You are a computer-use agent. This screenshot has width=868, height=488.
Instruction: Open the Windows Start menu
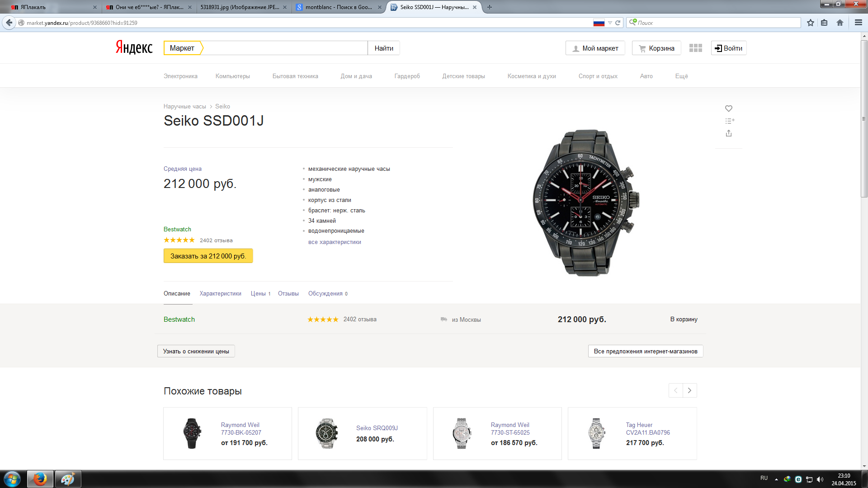(x=12, y=479)
